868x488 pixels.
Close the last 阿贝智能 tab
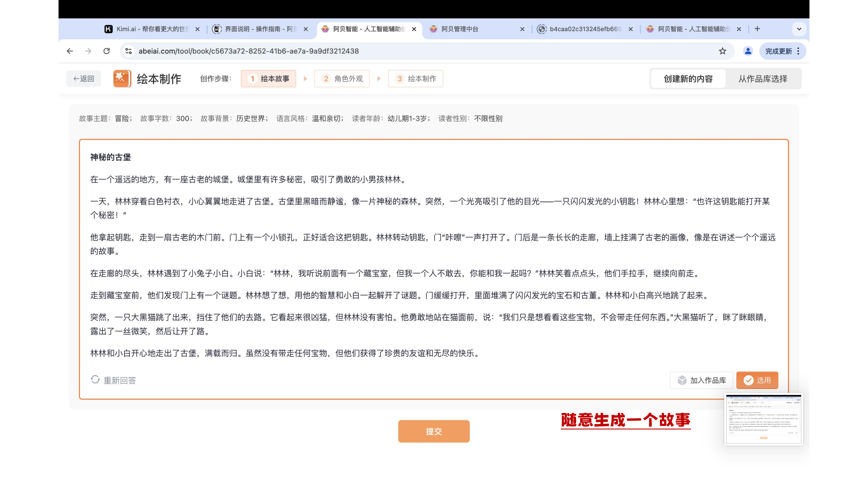click(739, 29)
